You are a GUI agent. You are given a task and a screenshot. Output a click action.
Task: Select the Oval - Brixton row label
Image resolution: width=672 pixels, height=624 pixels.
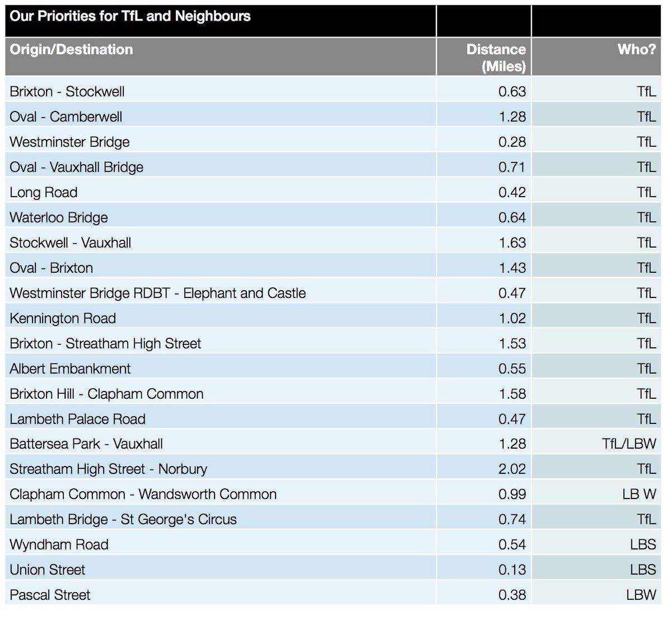(x=52, y=268)
